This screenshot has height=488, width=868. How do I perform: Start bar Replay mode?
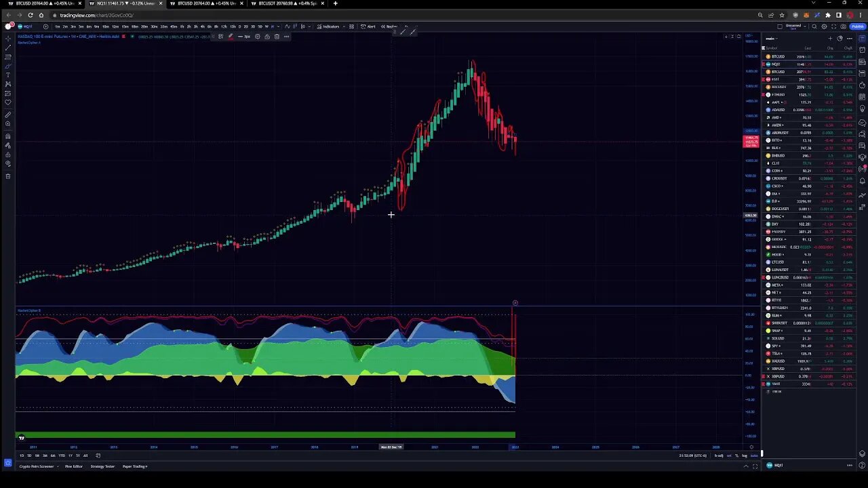click(390, 26)
